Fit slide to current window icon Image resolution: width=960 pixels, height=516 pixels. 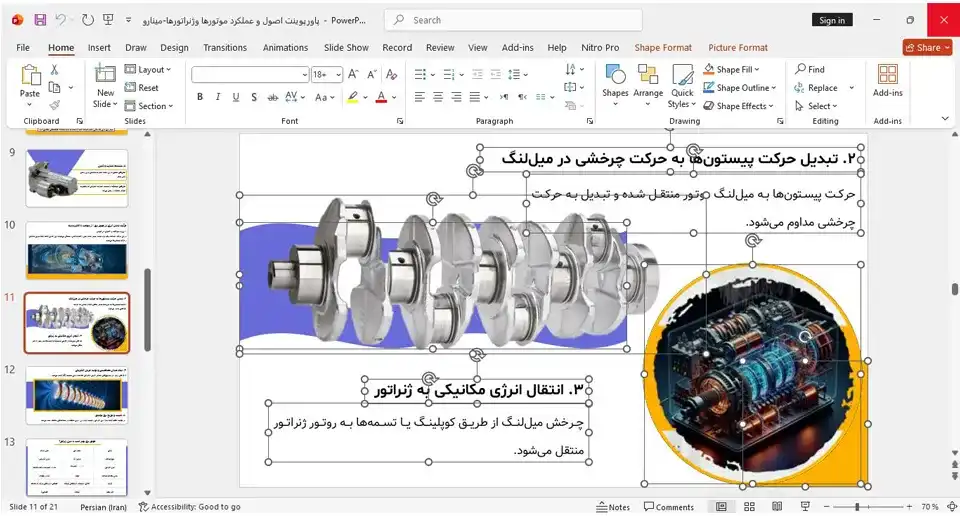(x=952, y=507)
